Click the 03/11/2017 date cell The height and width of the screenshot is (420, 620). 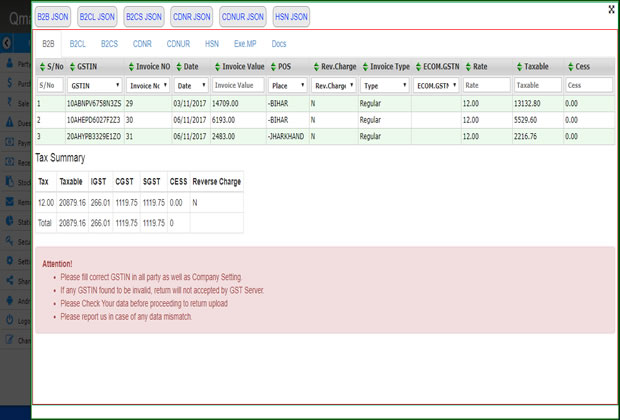191,104
